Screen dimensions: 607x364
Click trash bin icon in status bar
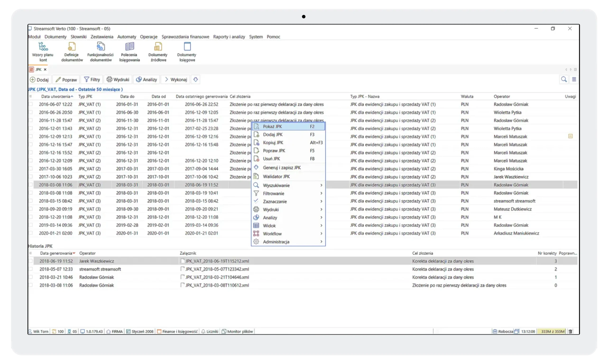[570, 331]
